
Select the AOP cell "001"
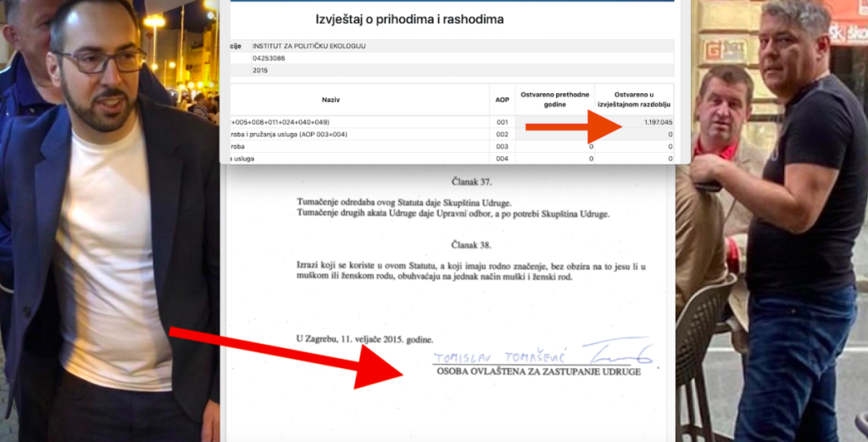[502, 122]
